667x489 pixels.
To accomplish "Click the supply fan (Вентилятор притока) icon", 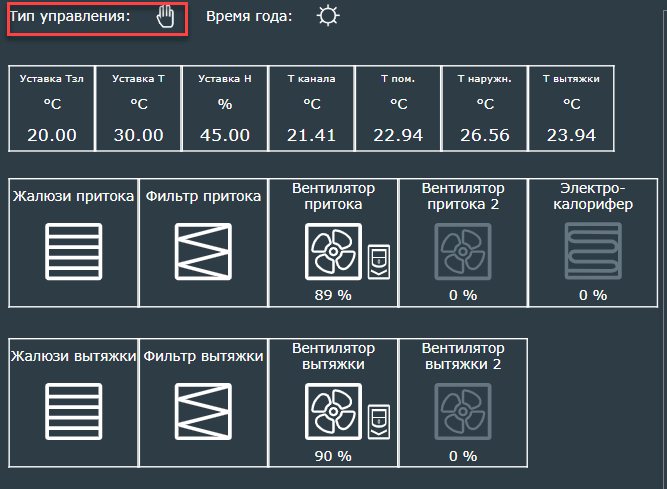I will click(x=333, y=251).
